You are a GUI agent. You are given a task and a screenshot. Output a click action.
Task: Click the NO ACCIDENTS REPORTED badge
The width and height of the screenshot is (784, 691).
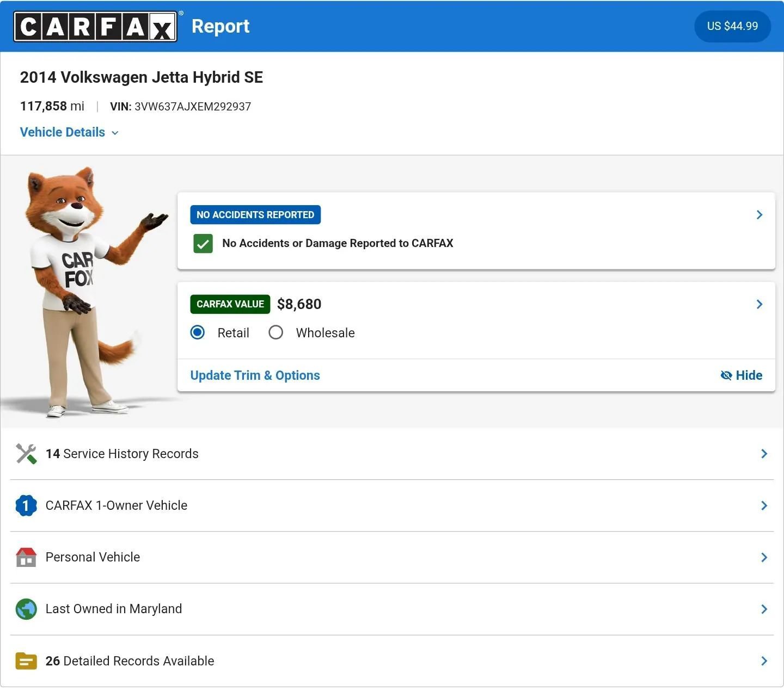tap(255, 215)
